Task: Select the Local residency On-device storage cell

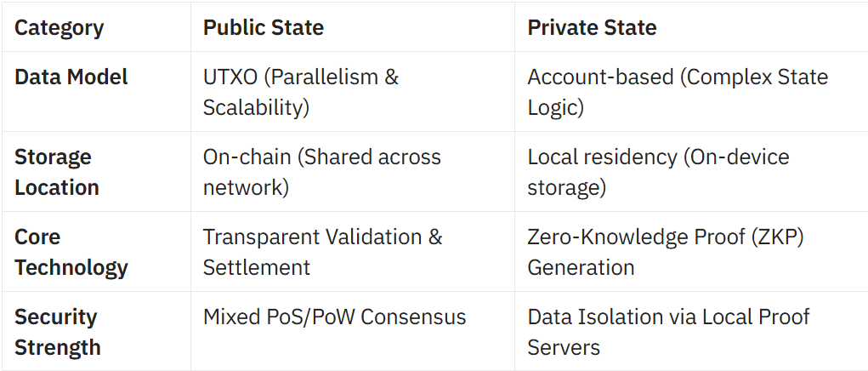Action: click(658, 172)
